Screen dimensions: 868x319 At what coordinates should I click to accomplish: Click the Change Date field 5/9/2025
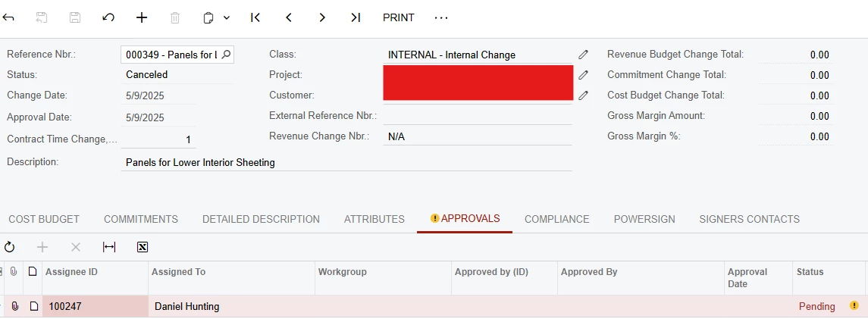(x=158, y=95)
